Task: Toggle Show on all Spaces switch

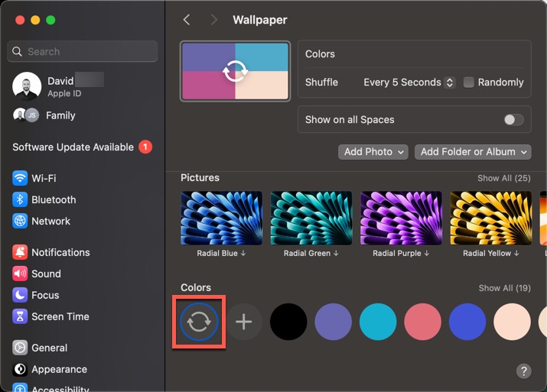Action: [513, 119]
